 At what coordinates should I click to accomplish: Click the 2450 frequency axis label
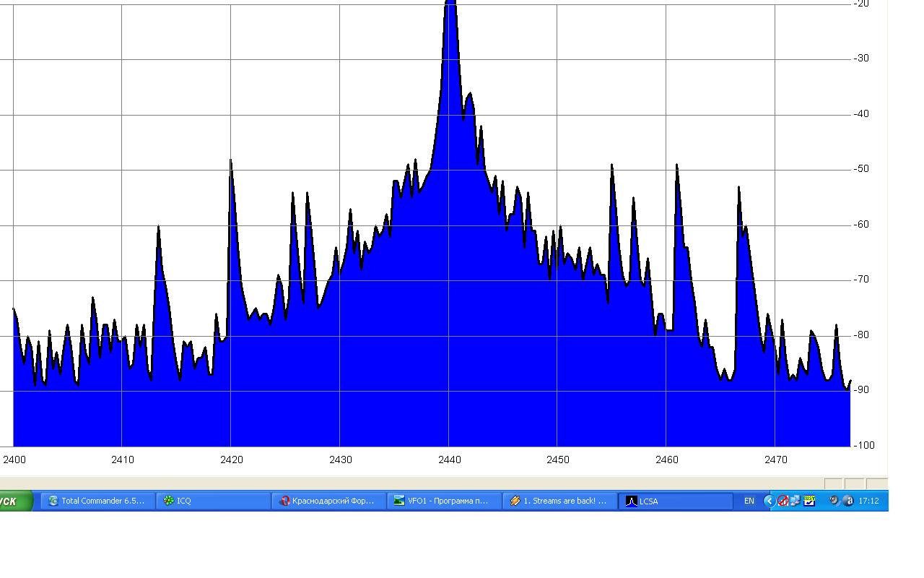point(558,460)
